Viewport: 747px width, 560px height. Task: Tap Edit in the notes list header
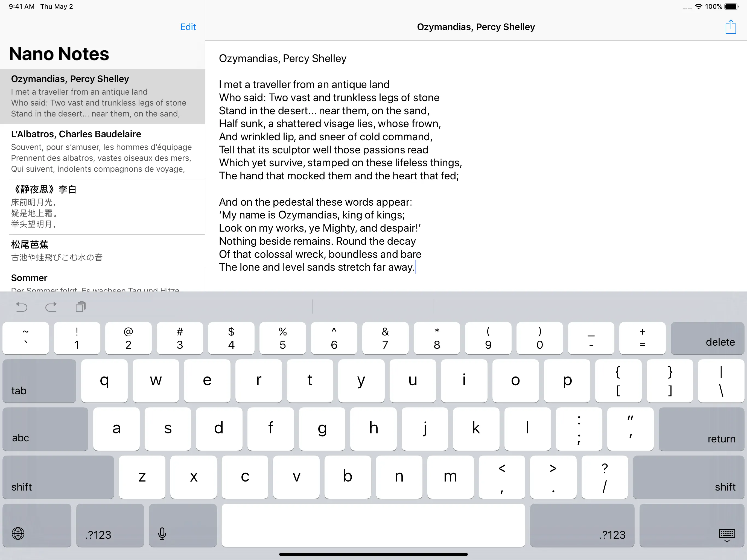[188, 27]
